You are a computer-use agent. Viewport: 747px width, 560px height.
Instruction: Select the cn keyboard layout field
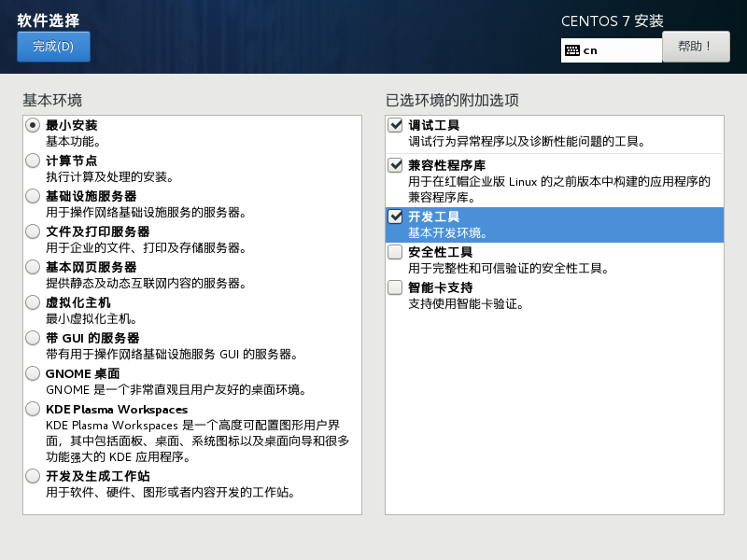(x=612, y=50)
